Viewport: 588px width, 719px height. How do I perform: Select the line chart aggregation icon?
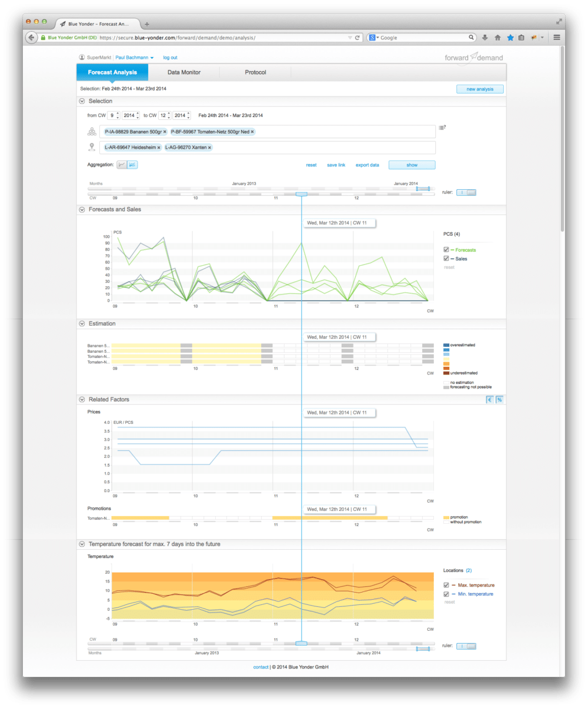click(122, 165)
